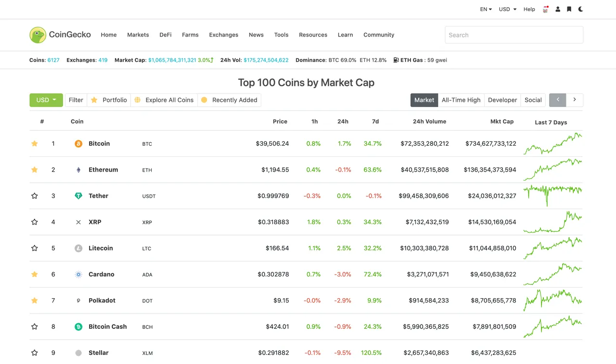Click the Stellar coin name

pos(99,353)
